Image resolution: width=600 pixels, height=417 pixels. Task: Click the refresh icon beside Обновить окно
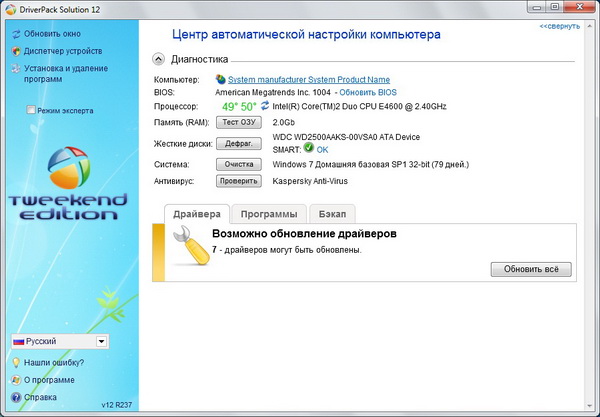click(15, 34)
